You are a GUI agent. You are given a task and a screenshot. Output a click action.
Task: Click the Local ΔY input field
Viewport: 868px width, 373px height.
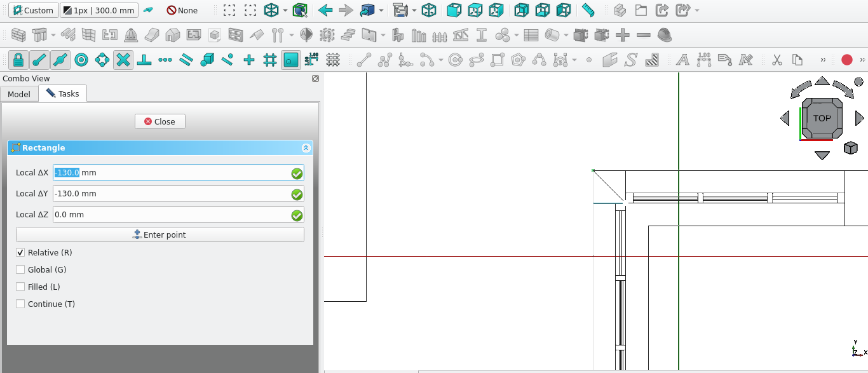170,194
